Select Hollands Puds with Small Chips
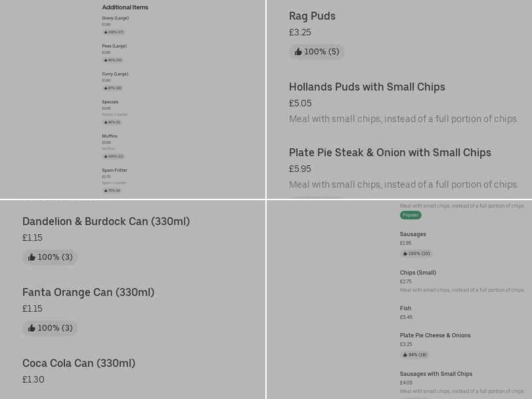This screenshot has height=399, width=532. coord(366,87)
